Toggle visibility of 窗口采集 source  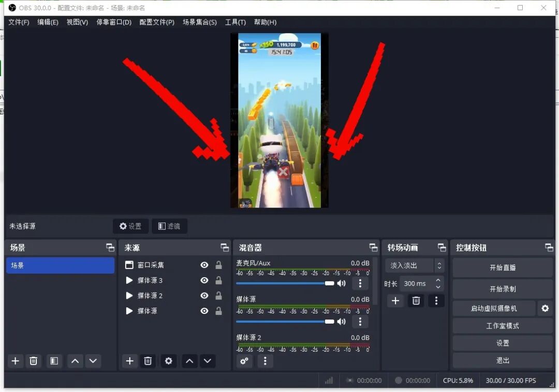(x=204, y=265)
